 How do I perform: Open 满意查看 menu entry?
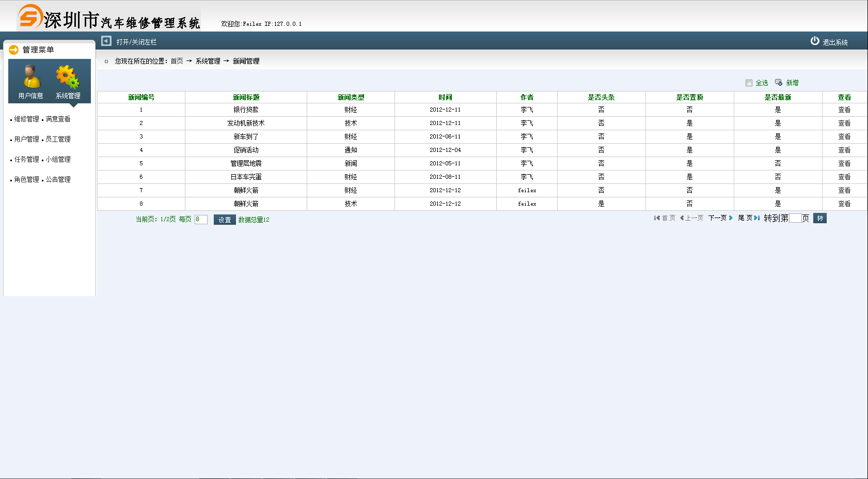coord(58,119)
